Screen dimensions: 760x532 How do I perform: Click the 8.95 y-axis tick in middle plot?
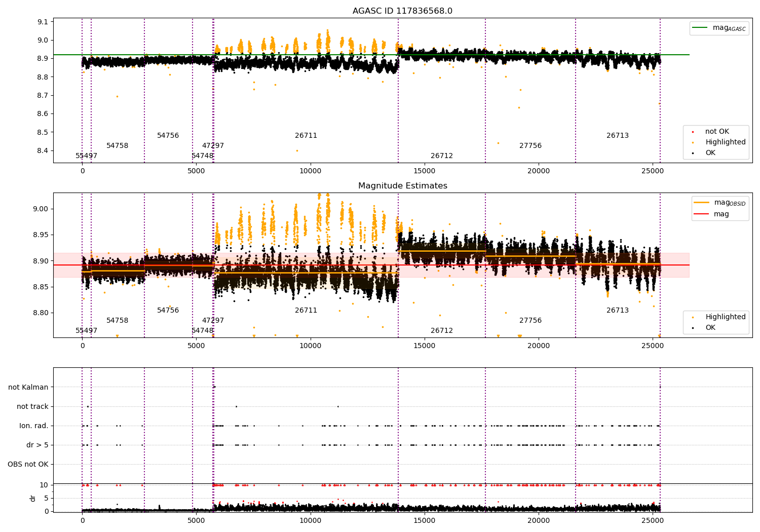(41, 235)
